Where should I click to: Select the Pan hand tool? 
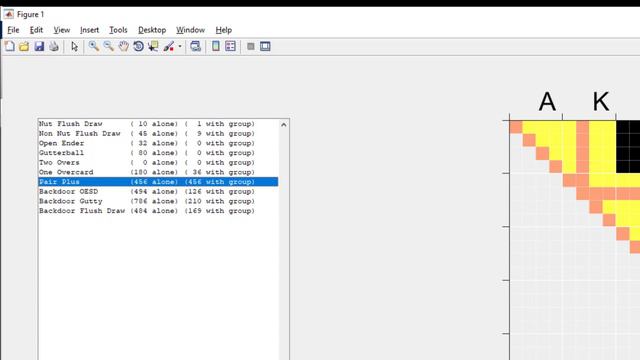[124, 47]
